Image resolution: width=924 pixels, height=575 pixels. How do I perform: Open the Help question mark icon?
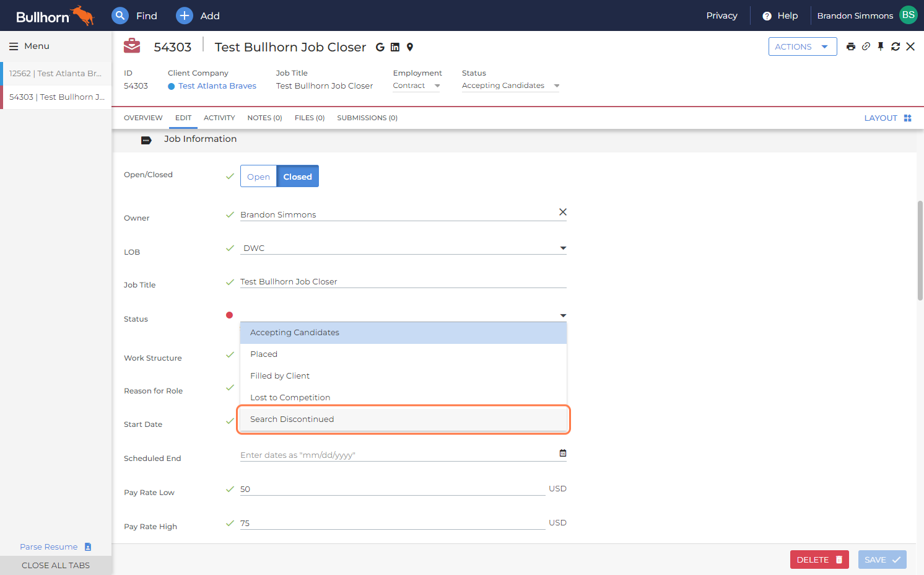tap(767, 16)
